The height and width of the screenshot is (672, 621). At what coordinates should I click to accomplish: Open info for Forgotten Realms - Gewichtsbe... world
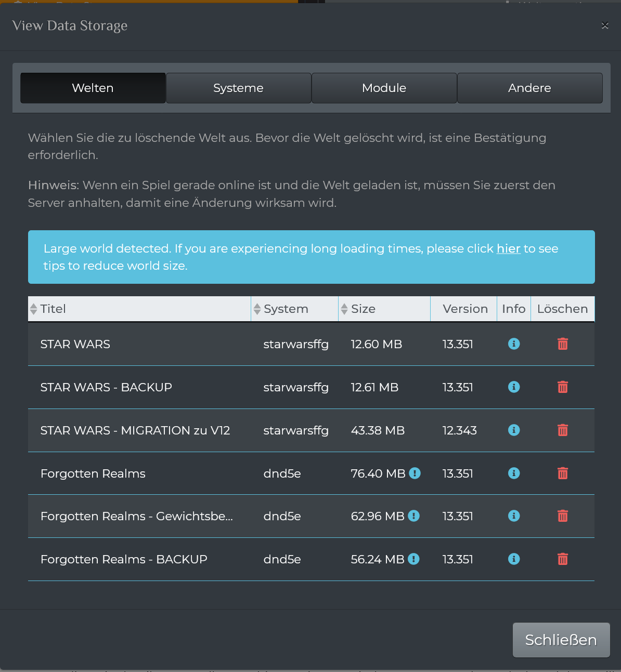click(514, 516)
